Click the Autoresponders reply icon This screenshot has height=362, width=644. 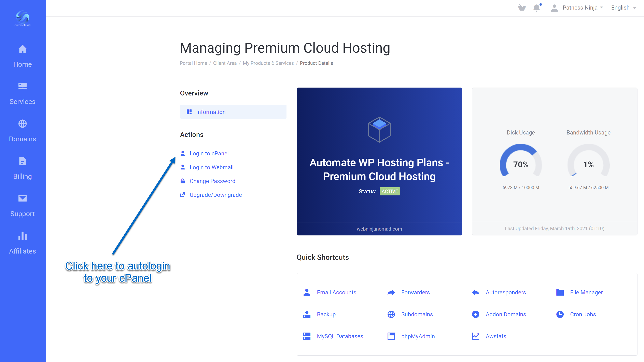pos(476,292)
